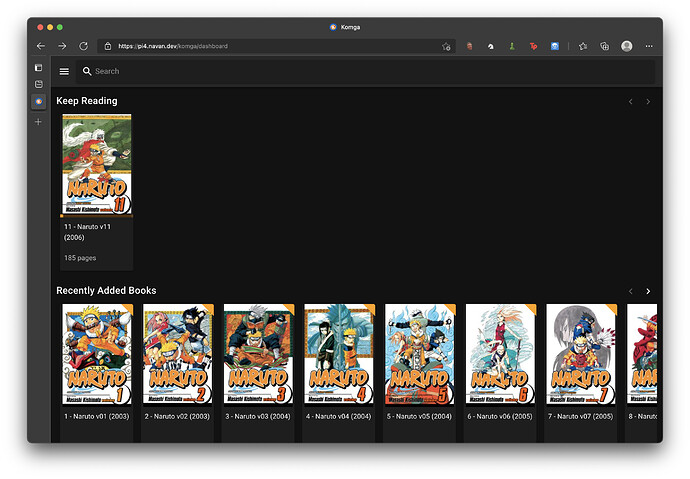Screen dimensions: 690x479
Task: Open the '3 - Naruto v03 (2004)' title
Action: (x=258, y=417)
